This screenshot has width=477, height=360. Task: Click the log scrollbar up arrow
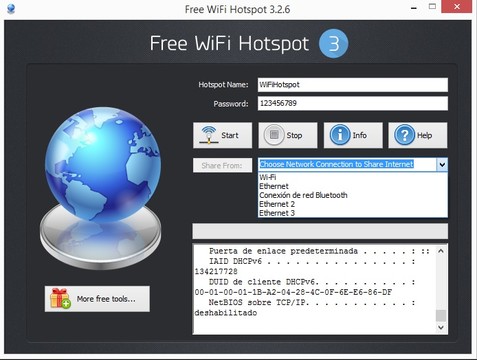[x=441, y=251]
